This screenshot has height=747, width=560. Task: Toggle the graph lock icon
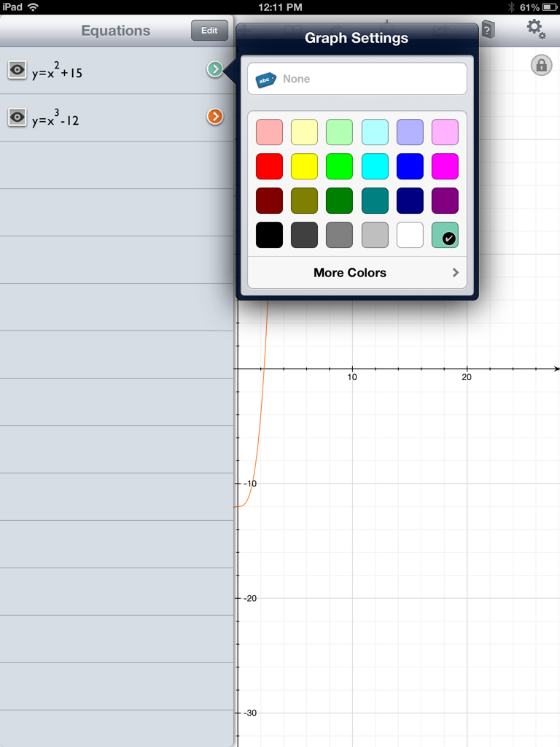542,65
